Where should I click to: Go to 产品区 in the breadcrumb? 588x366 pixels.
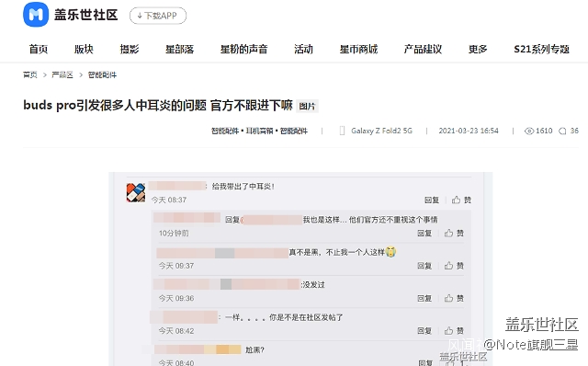62,74
